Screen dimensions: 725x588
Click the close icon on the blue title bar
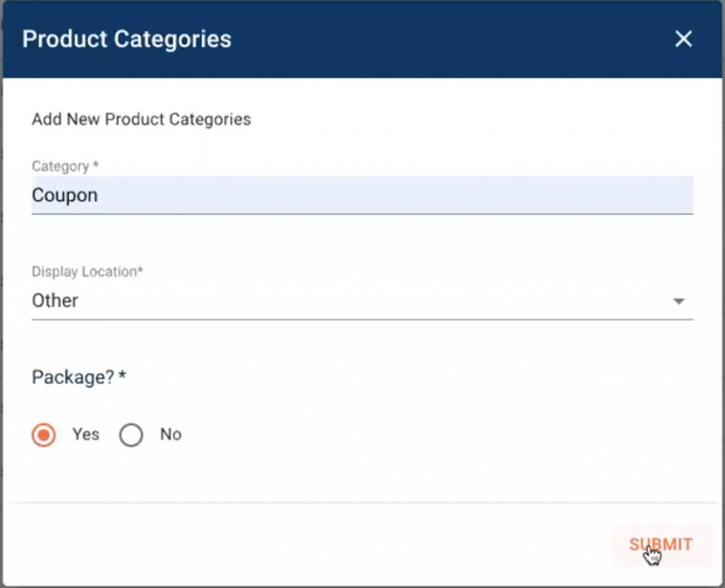[x=683, y=40]
